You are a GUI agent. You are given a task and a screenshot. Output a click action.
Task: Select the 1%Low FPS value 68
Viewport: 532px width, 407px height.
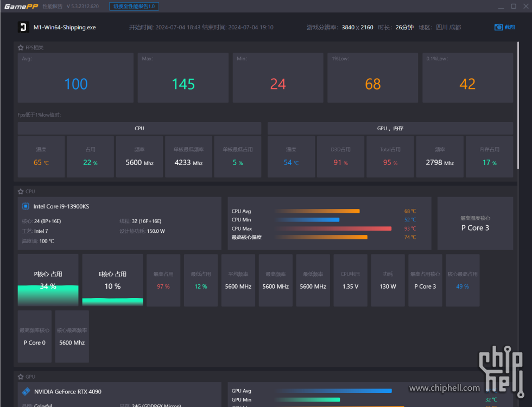click(x=373, y=84)
